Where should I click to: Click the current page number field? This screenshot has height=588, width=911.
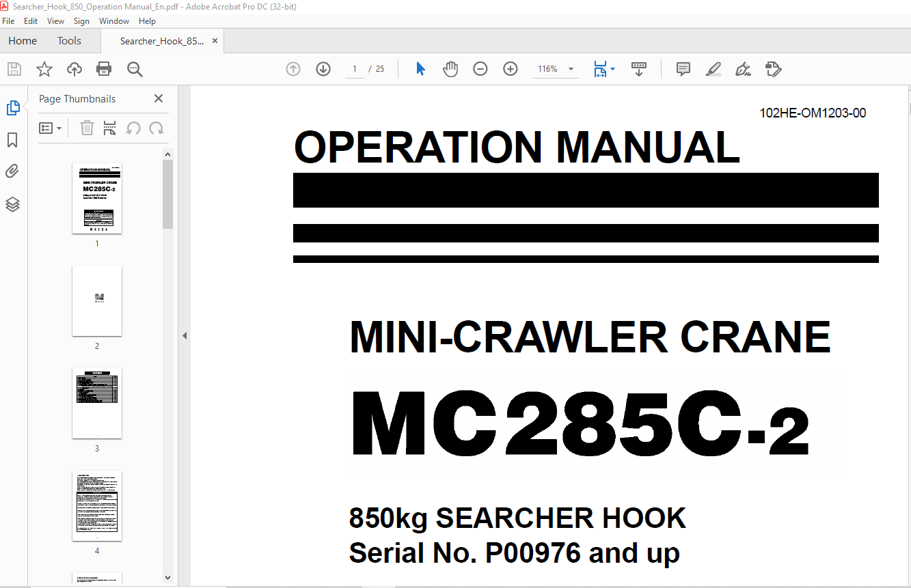[354, 69]
